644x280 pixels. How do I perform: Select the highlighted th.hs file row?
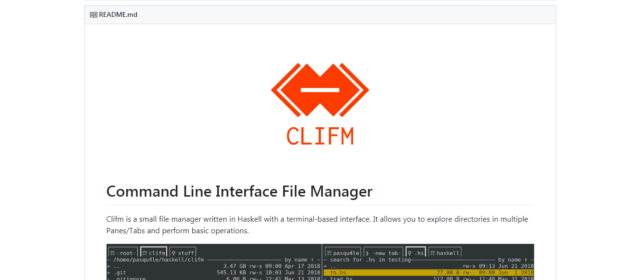[x=429, y=272]
